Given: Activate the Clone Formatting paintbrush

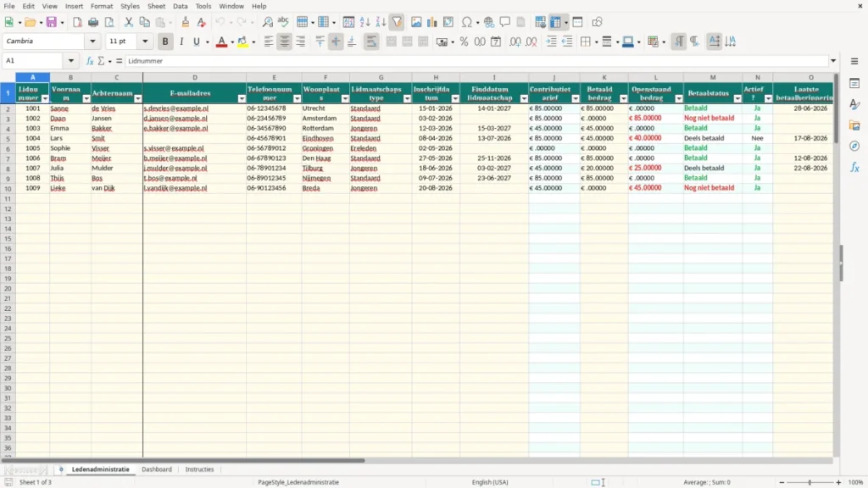Looking at the screenshot, I should [186, 22].
